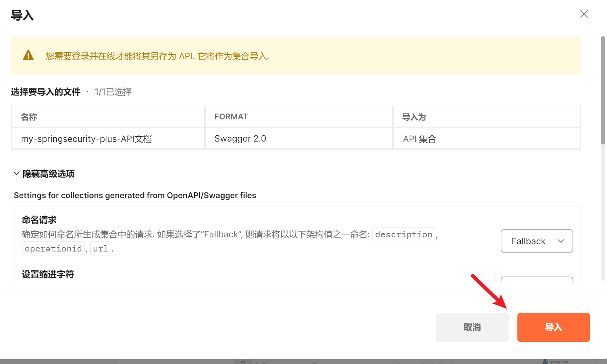This screenshot has height=364, width=607.
Task: Click the 1/1已选择 selection count
Action: click(x=113, y=92)
